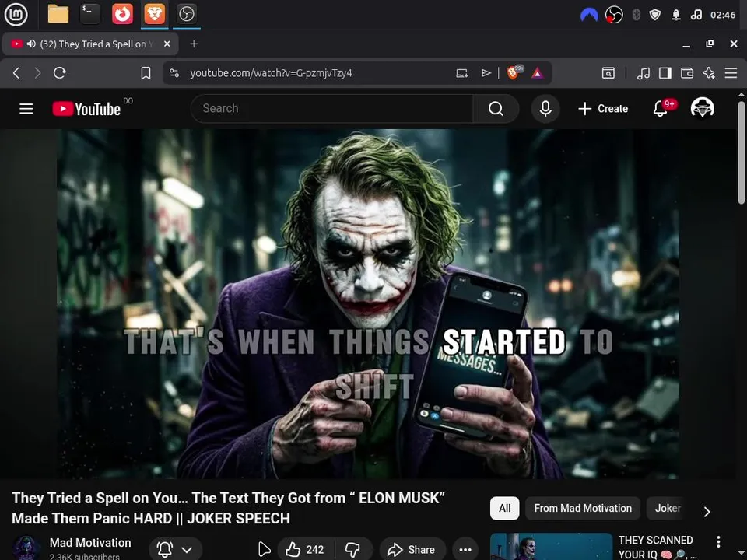The image size is (747, 560).
Task: Switch to the Brave browser taskbar icon
Action: (x=154, y=14)
